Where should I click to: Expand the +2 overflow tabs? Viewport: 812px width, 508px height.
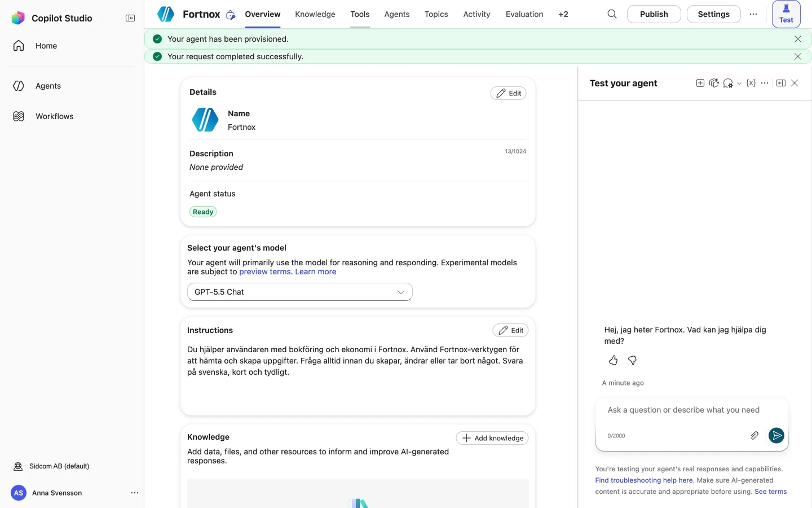(x=563, y=14)
